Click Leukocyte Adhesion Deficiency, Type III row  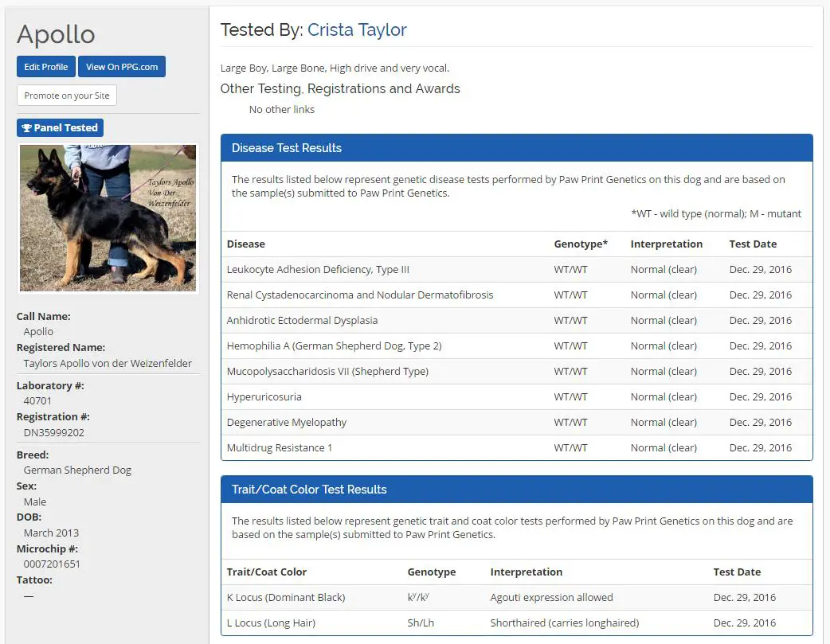pyautogui.click(x=517, y=269)
